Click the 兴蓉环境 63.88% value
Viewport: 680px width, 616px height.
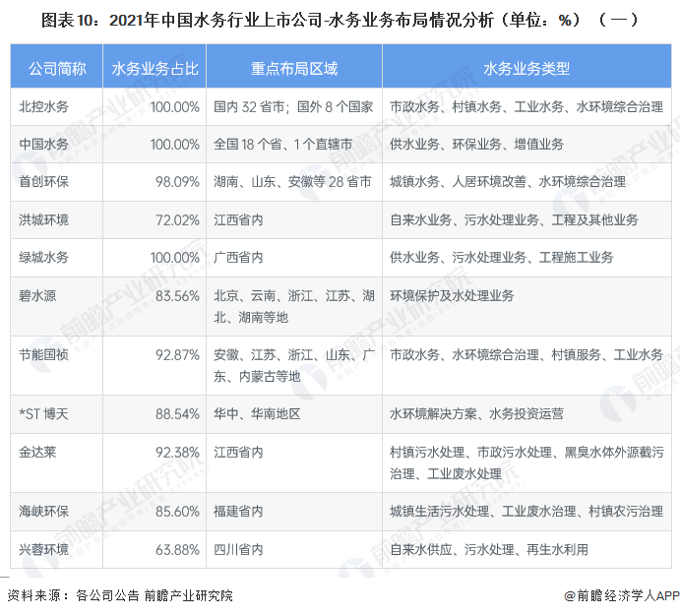[177, 549]
